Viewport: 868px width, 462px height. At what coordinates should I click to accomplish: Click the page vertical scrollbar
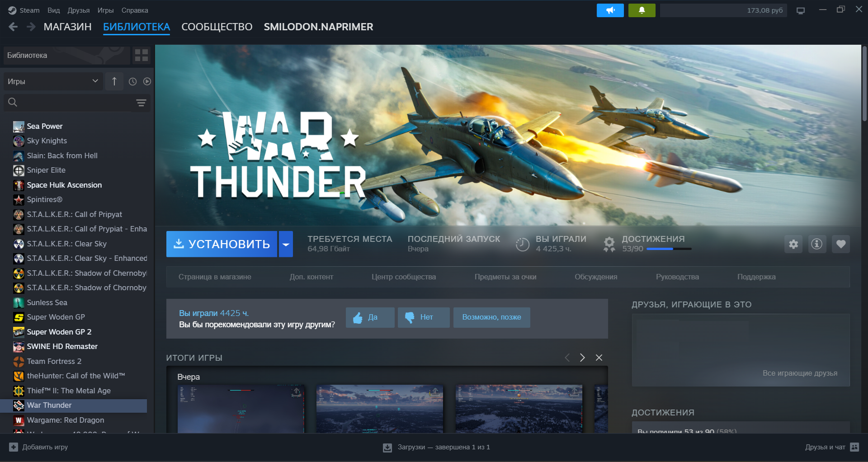(864, 84)
